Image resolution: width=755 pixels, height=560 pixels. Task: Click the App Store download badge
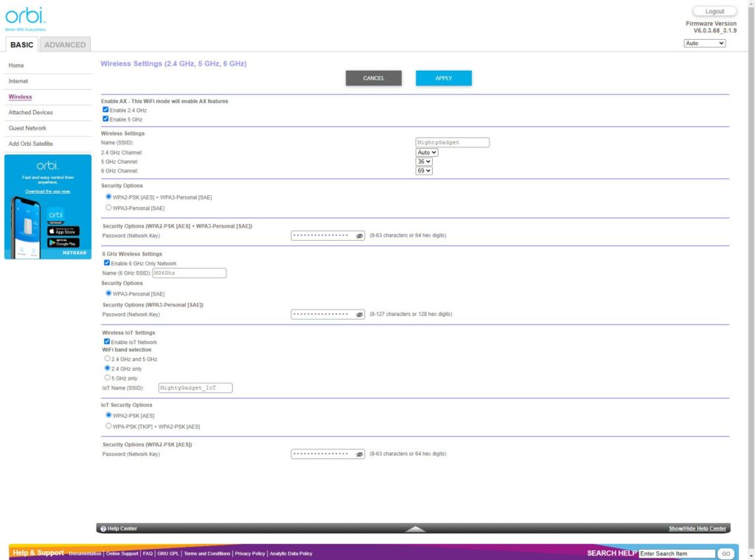pyautogui.click(x=63, y=231)
